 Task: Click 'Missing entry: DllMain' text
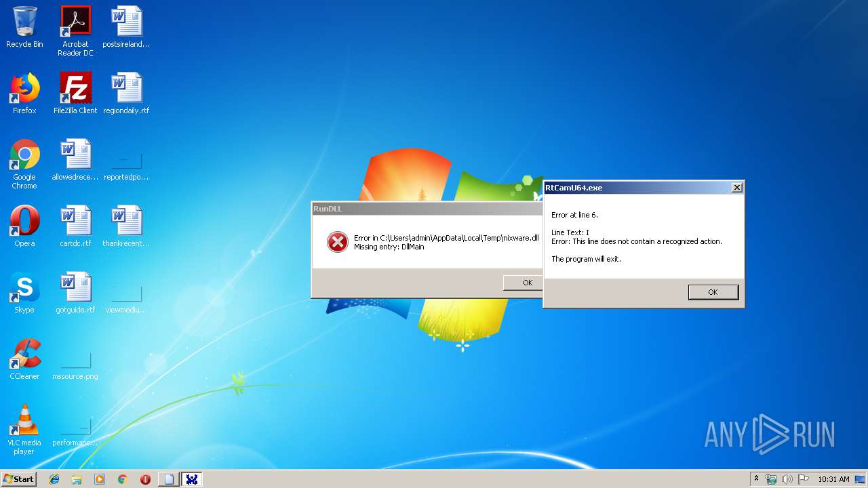click(389, 247)
